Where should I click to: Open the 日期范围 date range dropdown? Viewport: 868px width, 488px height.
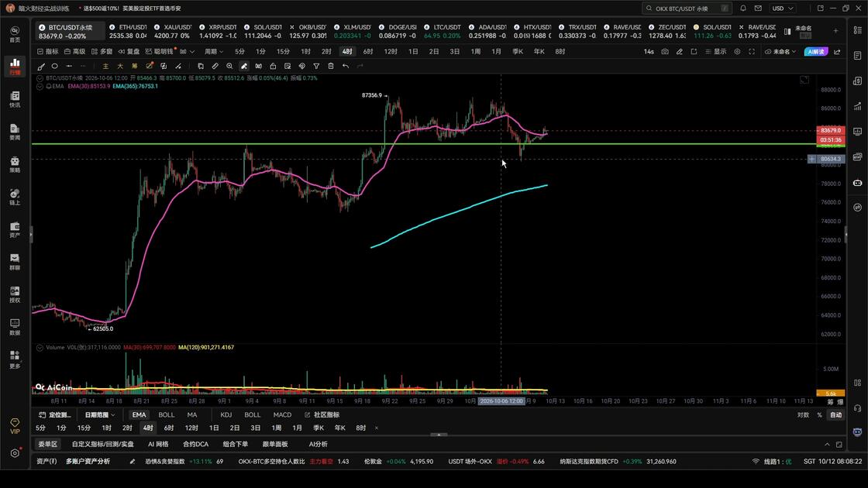point(100,415)
